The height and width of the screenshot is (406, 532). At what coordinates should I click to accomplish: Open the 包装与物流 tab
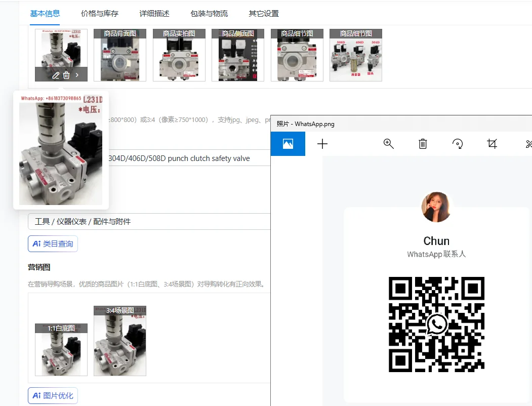pyautogui.click(x=209, y=14)
